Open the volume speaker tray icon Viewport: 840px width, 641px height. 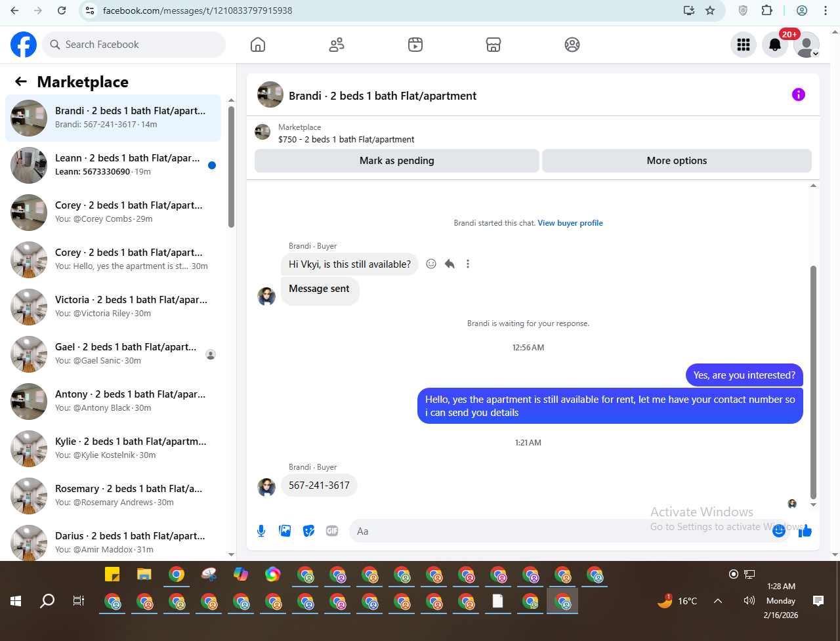(x=749, y=601)
